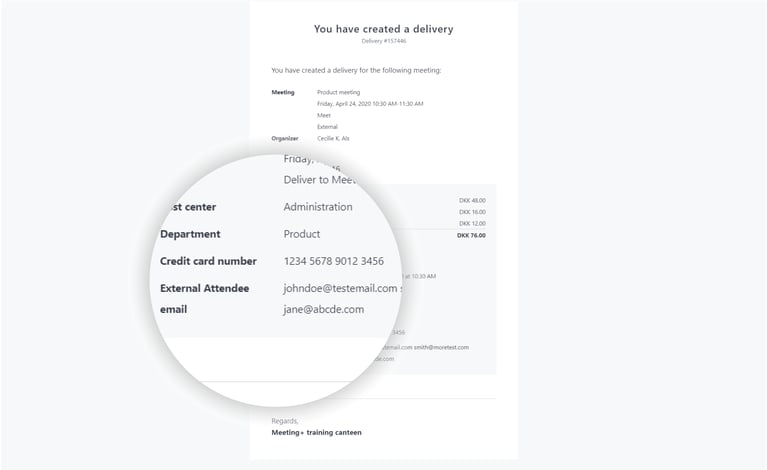Open the jane@abcde.com email link
The height and width of the screenshot is (470, 767).
(323, 309)
